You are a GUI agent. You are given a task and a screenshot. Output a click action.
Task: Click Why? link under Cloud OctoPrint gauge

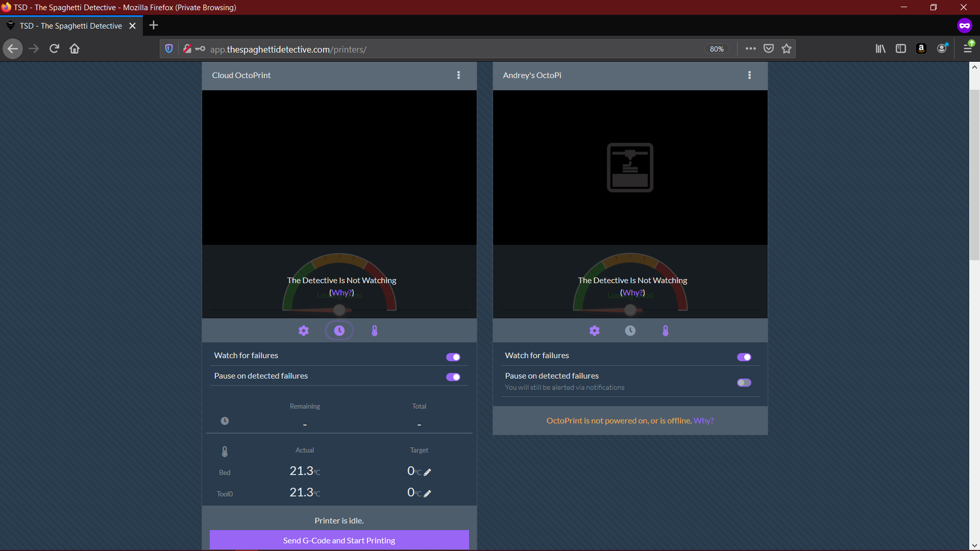341,292
